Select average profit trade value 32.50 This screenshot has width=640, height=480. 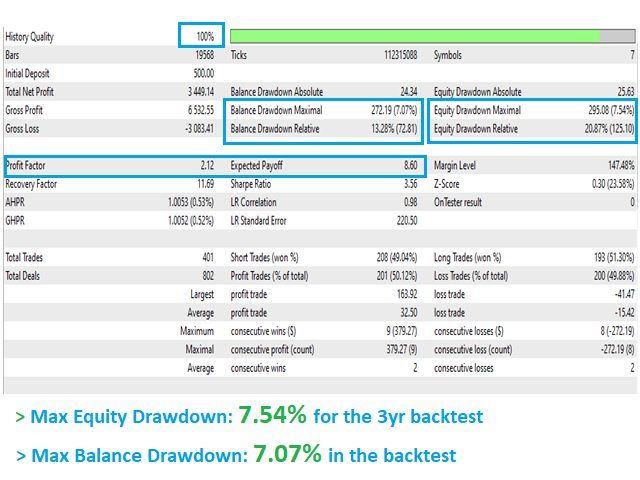(409, 312)
